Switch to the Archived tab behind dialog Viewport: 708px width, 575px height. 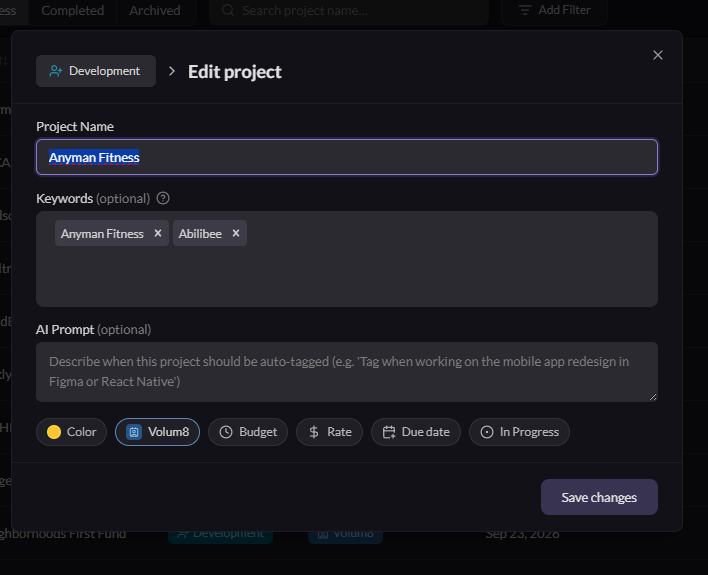coord(155,10)
